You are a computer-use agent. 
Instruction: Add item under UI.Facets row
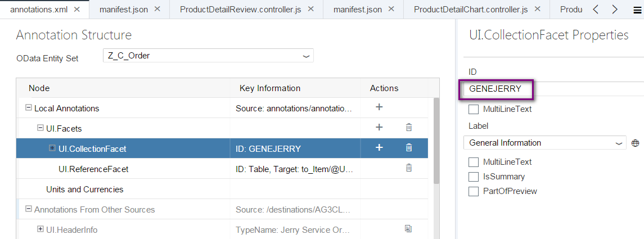pos(379,127)
